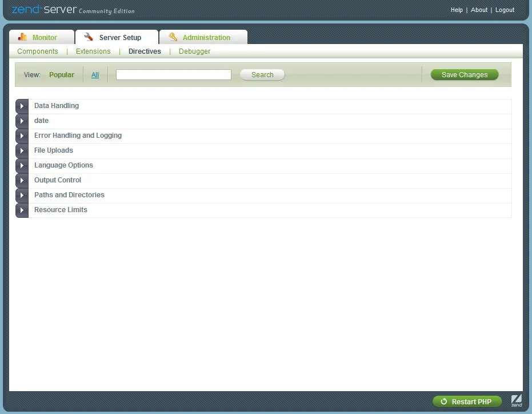This screenshot has width=532, height=414.
Task: Select the Directives sub-tab
Action: (x=145, y=51)
